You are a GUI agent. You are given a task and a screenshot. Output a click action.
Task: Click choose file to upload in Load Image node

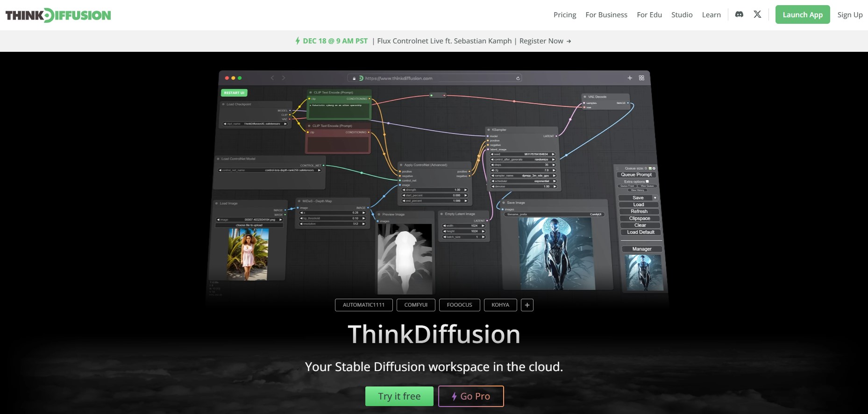click(249, 225)
